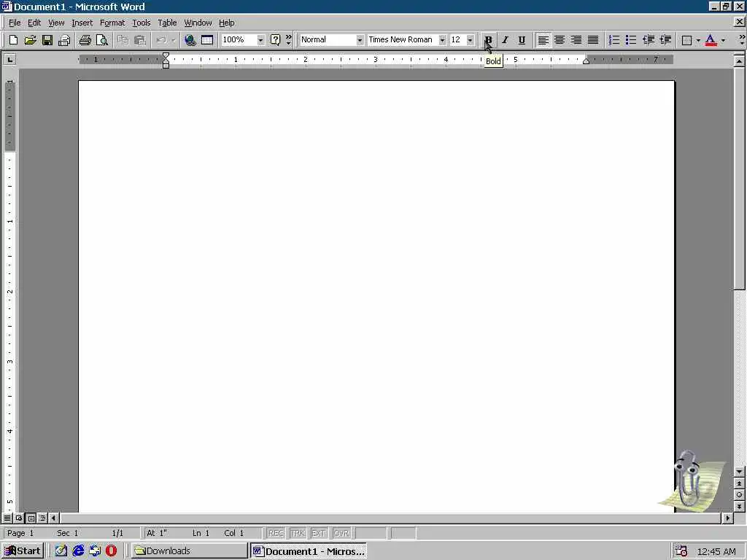
Task: Click the Paste icon in the toolbar
Action: pyautogui.click(x=139, y=40)
